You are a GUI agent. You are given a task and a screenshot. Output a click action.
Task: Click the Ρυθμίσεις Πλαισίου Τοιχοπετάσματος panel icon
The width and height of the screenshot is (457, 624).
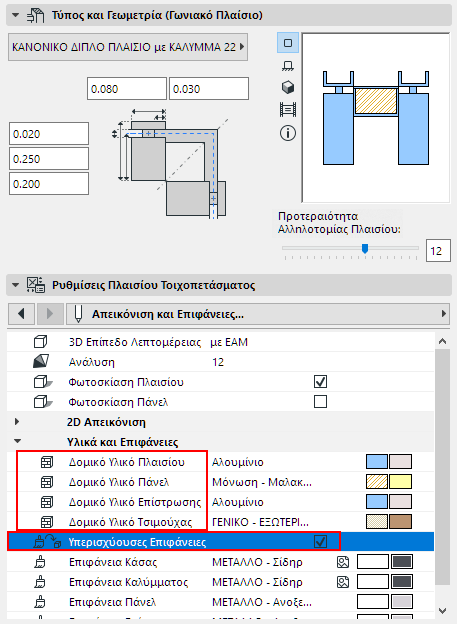point(36,285)
